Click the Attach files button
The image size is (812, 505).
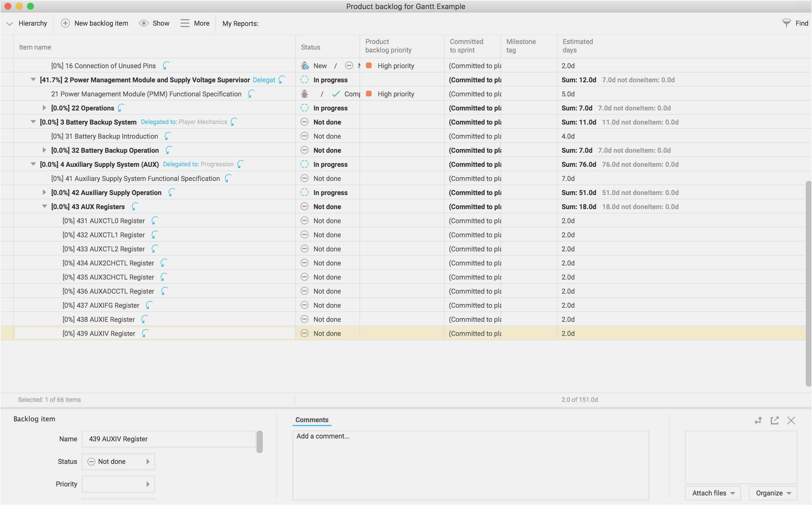713,493
